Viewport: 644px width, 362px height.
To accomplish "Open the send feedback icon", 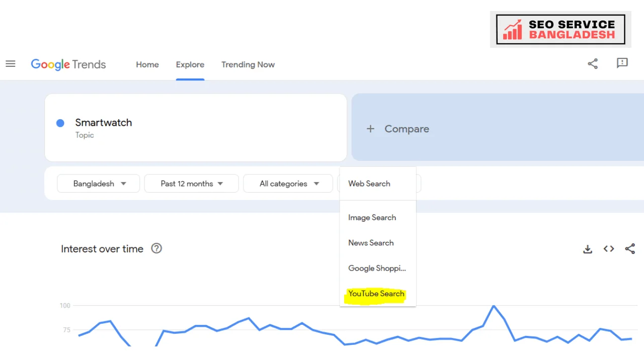I will (x=622, y=63).
